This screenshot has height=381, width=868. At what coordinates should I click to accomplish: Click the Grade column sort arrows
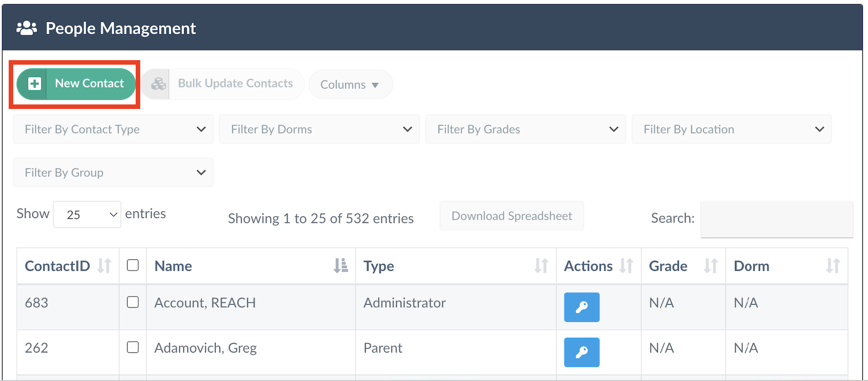pos(710,266)
